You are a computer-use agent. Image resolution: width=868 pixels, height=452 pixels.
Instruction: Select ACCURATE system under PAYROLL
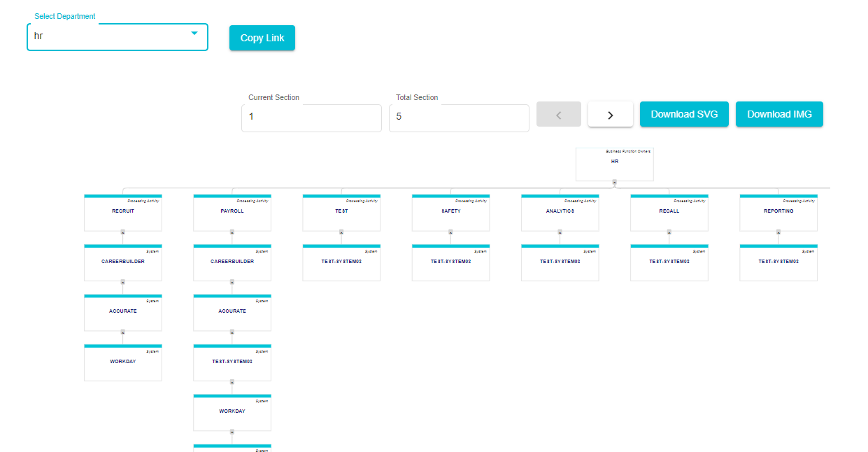point(232,313)
